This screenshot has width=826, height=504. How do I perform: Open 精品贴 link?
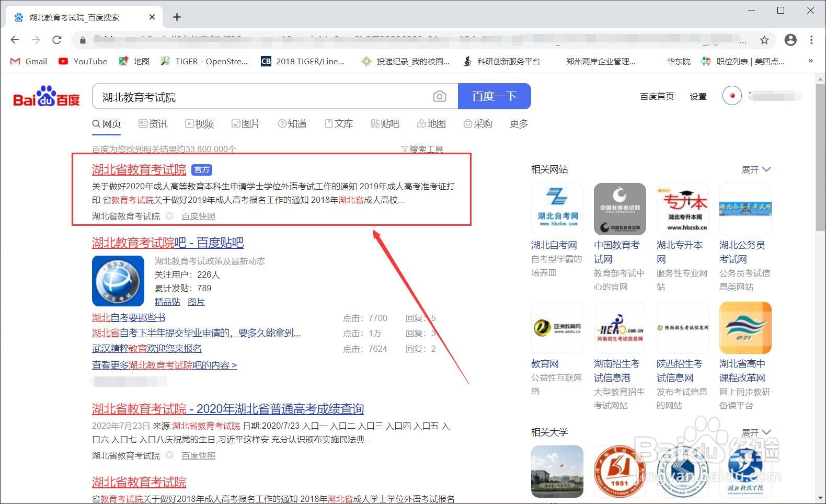(x=167, y=302)
